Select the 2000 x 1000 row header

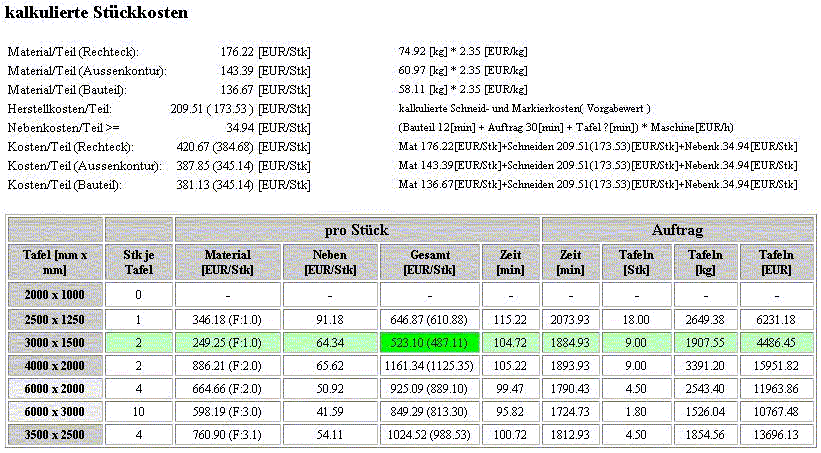tap(54, 295)
